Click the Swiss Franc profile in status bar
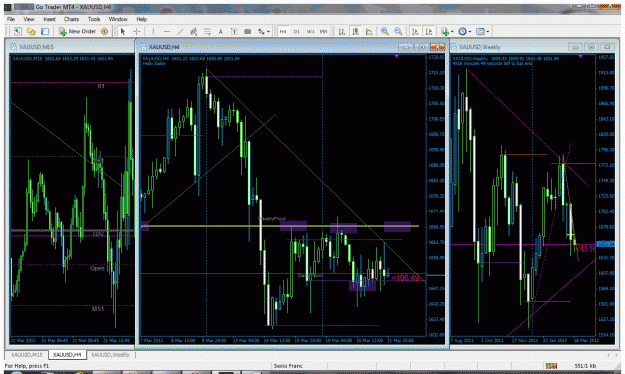625x374 pixels. (x=288, y=366)
